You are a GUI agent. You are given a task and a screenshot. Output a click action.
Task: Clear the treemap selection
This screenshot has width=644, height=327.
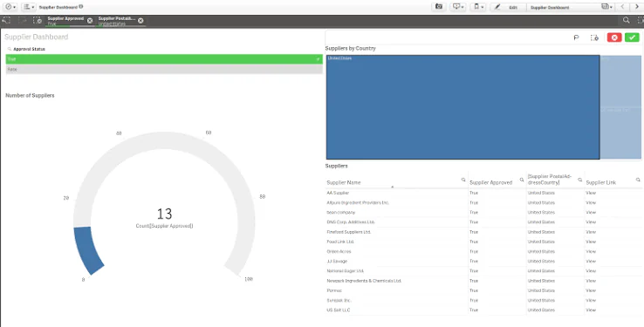(594, 37)
